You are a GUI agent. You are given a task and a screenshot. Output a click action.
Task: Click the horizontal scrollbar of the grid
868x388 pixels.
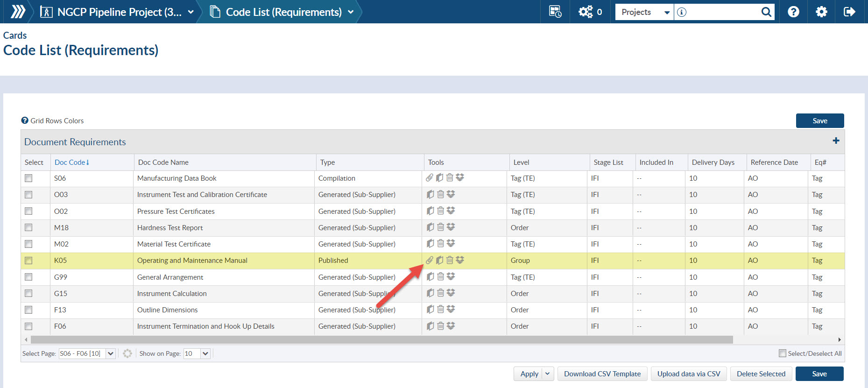(382, 339)
